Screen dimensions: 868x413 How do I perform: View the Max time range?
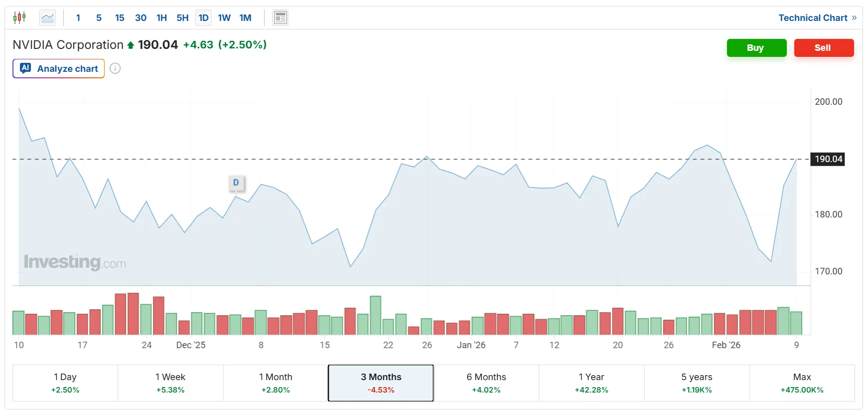click(x=802, y=383)
